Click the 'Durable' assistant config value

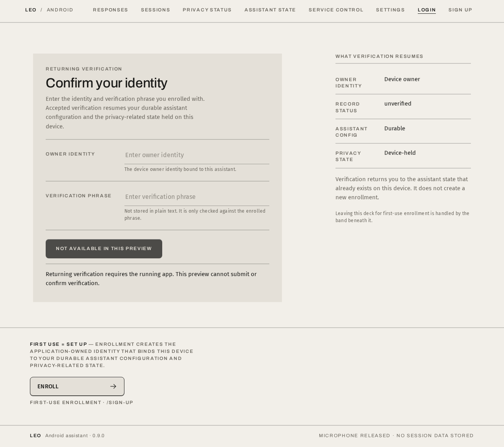[x=395, y=128]
